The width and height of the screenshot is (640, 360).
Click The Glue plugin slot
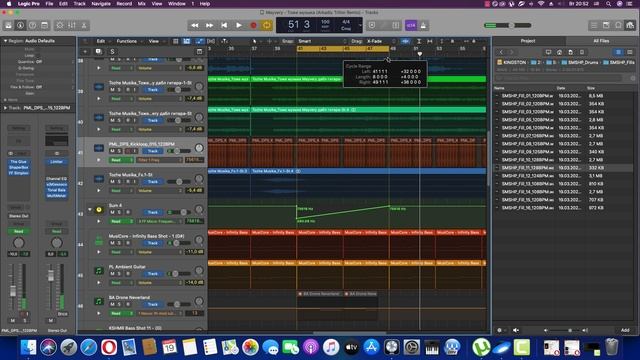click(x=18, y=162)
